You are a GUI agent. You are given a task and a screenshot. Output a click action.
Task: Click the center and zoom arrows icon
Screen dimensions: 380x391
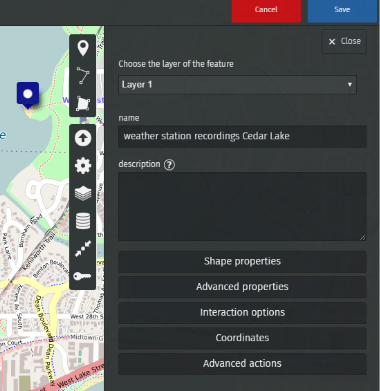pyautogui.click(x=83, y=249)
